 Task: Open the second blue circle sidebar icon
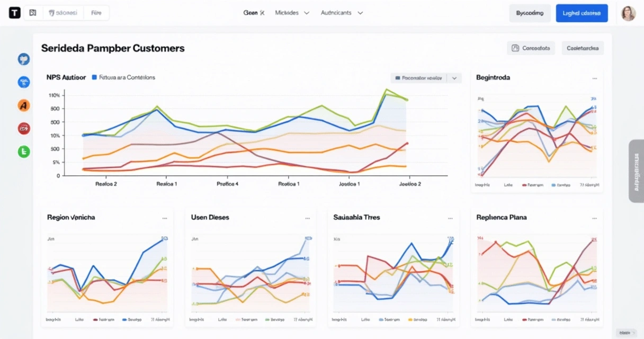[x=23, y=82]
